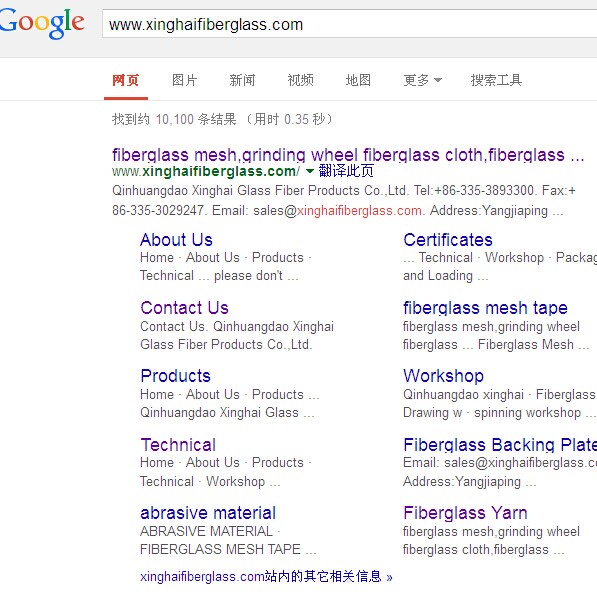Switch to the 图片 tab
597x602 pixels.
point(184,80)
